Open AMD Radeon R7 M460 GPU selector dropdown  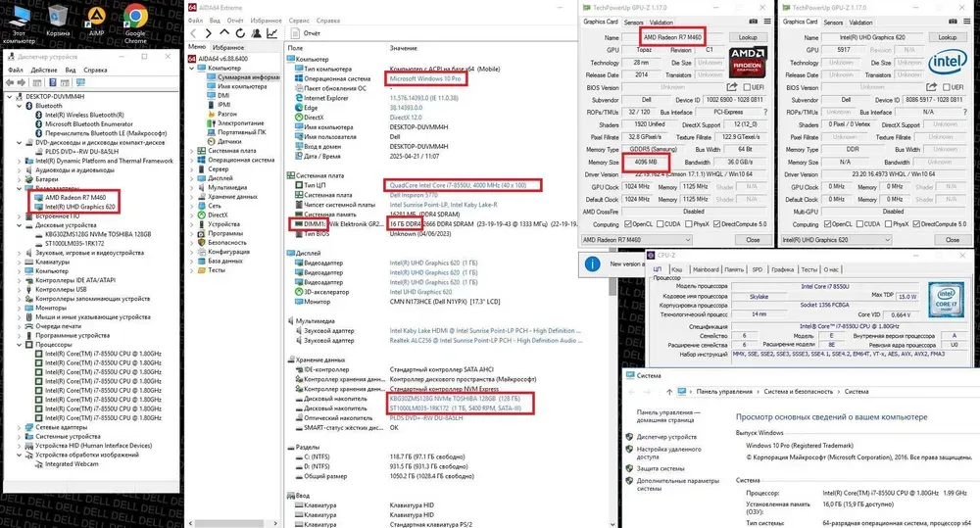click(x=636, y=240)
